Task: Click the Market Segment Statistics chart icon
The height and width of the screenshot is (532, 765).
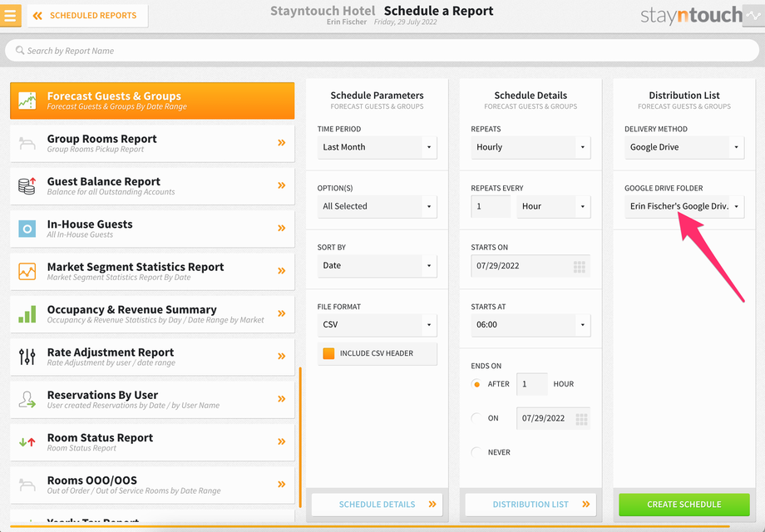Action: coord(27,271)
